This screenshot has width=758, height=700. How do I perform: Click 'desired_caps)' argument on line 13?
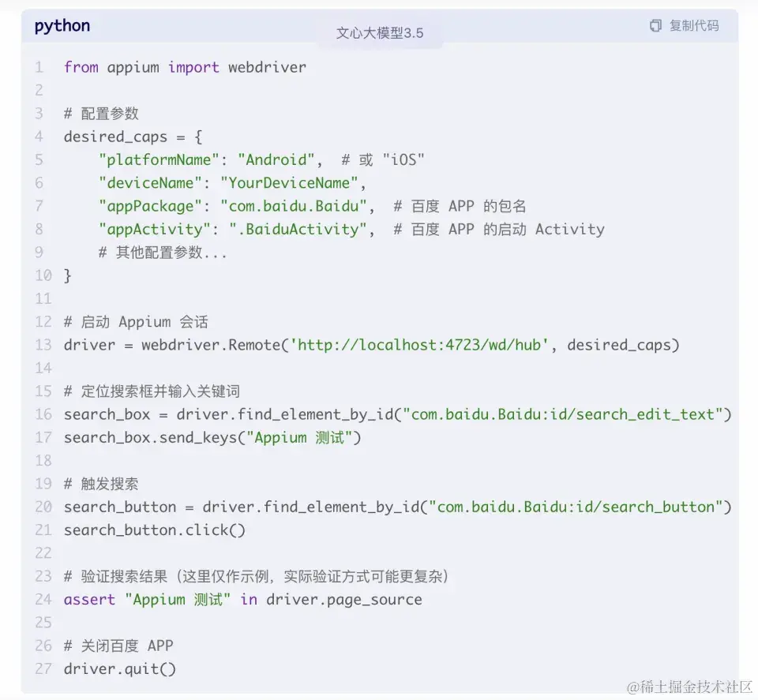(x=623, y=346)
